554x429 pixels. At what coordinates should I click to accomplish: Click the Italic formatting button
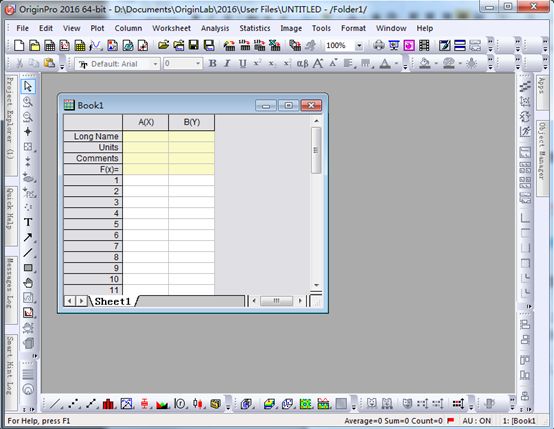click(227, 63)
